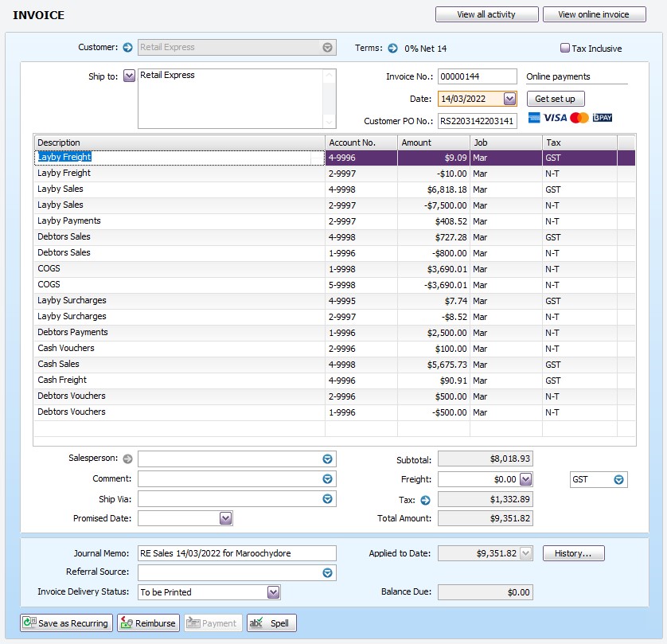Click the Customer PO No. field

[478, 121]
